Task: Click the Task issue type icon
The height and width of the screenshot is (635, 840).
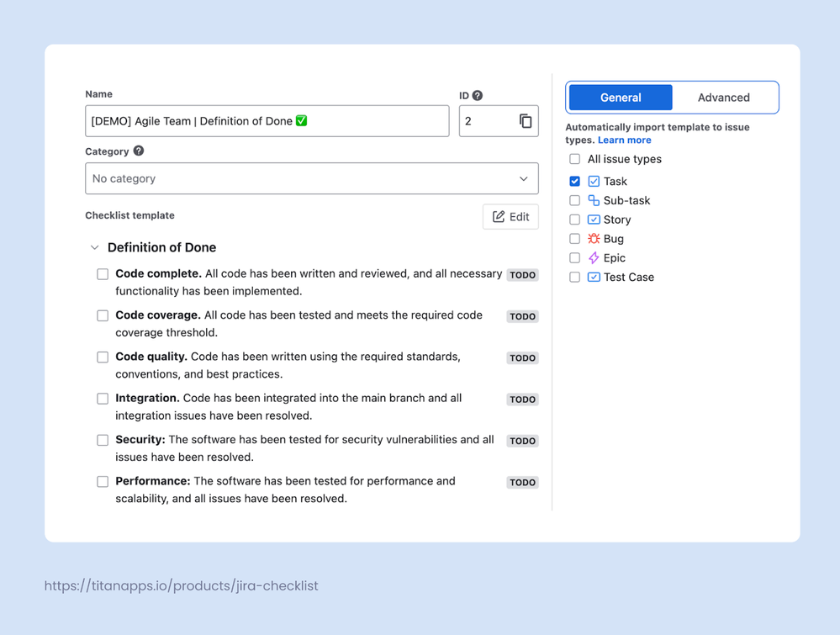Action: point(594,181)
